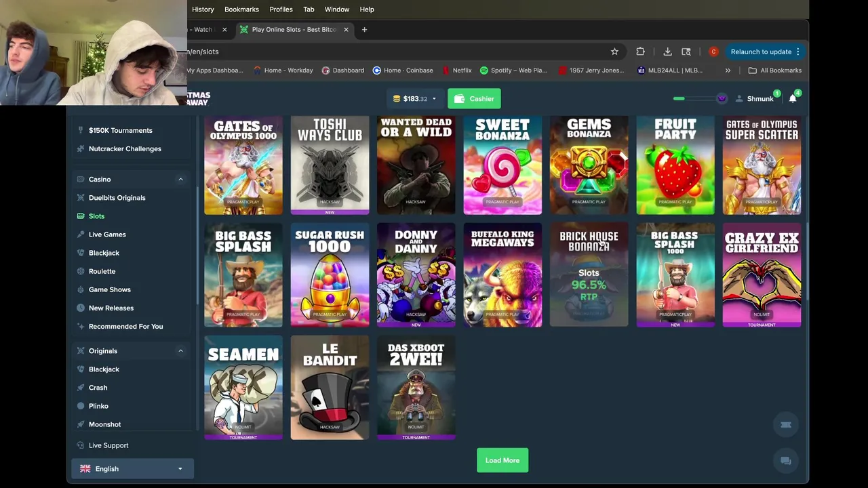Click the Shmunk profile icon
The image size is (868, 488).
point(739,99)
